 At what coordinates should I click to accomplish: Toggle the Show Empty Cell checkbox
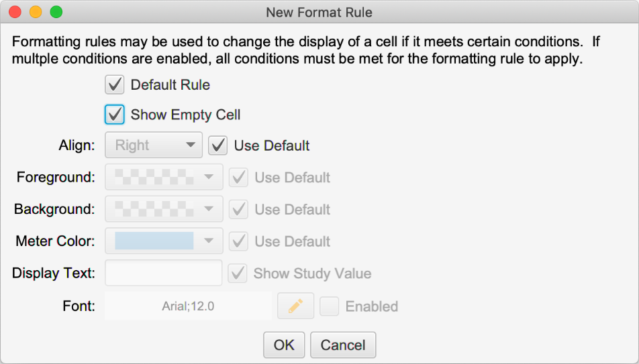[x=115, y=115]
